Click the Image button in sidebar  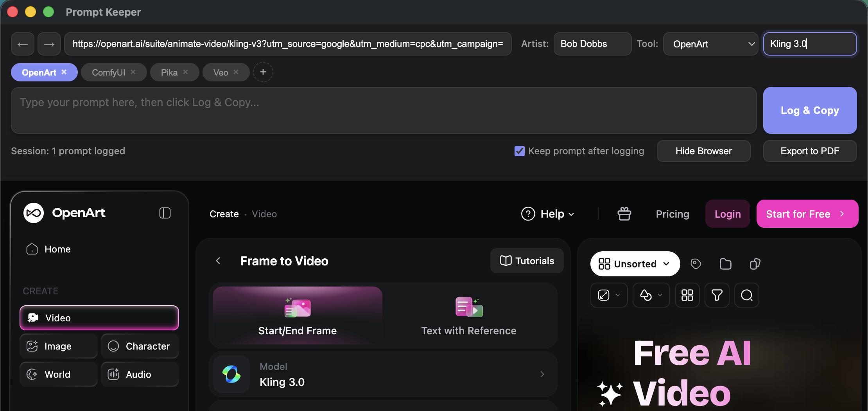(59, 346)
